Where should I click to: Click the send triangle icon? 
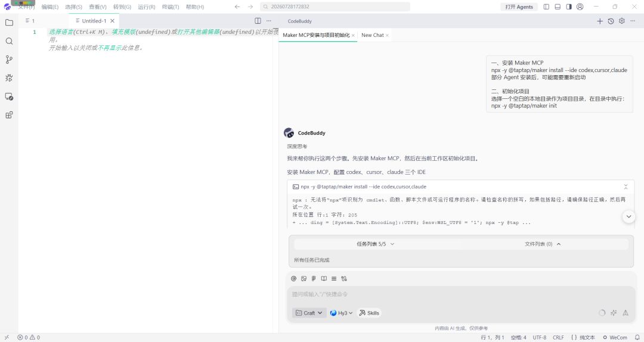point(626,313)
